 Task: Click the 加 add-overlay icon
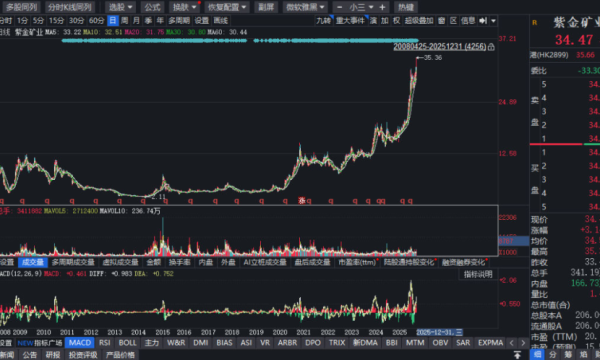tap(385, 20)
